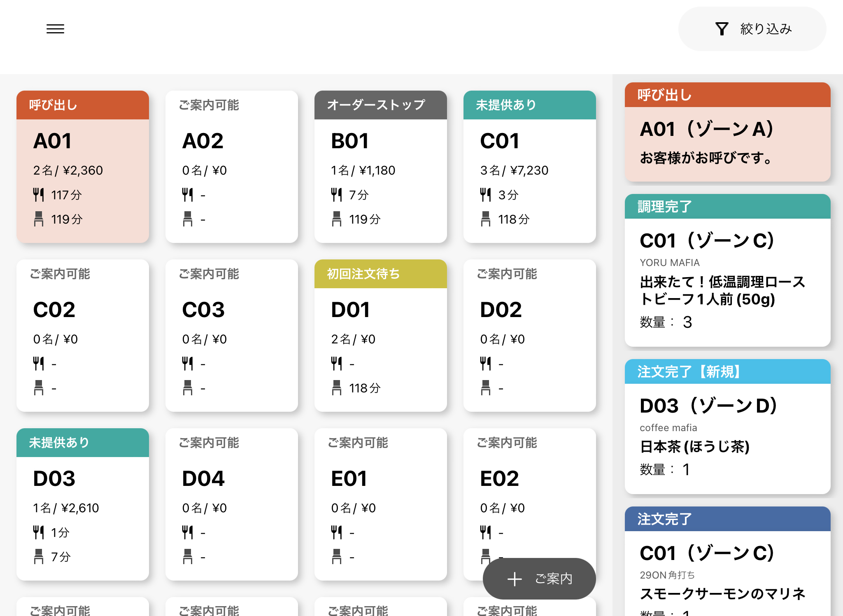The height and width of the screenshot is (616, 843).
Task: Click chair icon on D01 card
Action: [x=336, y=388]
